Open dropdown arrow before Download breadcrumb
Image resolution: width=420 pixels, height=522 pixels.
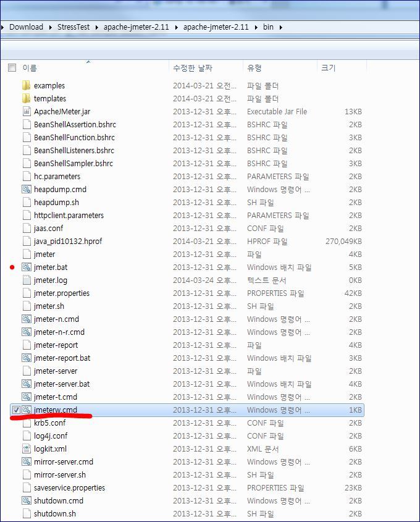click(2, 27)
